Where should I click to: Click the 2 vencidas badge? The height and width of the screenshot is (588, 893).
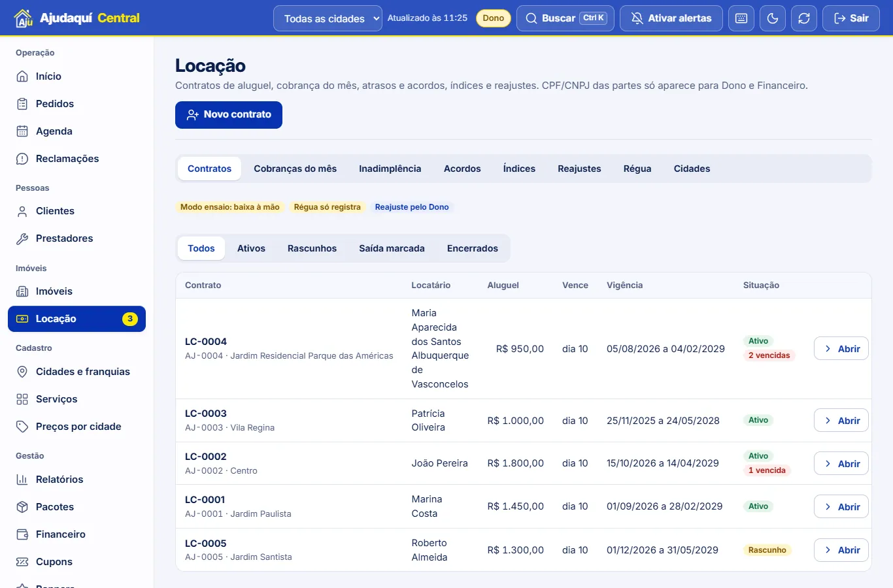point(769,355)
